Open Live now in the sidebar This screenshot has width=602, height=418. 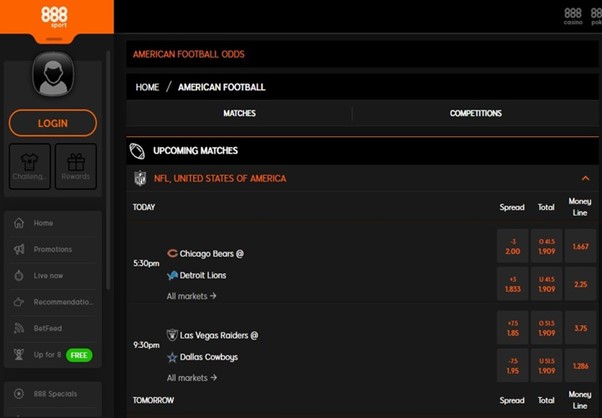pyautogui.click(x=53, y=276)
